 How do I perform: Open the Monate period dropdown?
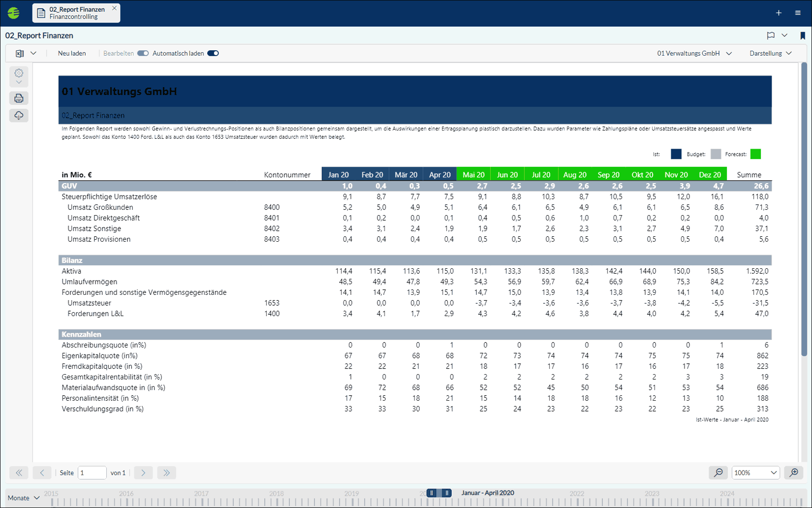24,498
